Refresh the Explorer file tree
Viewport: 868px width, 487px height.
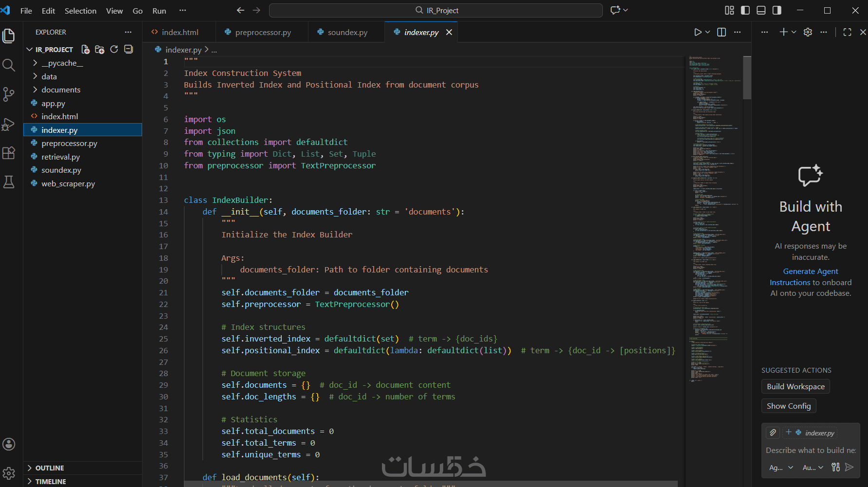[x=114, y=49]
